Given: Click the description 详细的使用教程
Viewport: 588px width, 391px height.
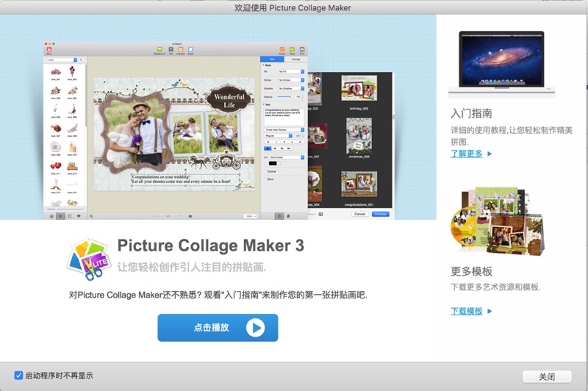Looking at the screenshot, I should pos(512,136).
